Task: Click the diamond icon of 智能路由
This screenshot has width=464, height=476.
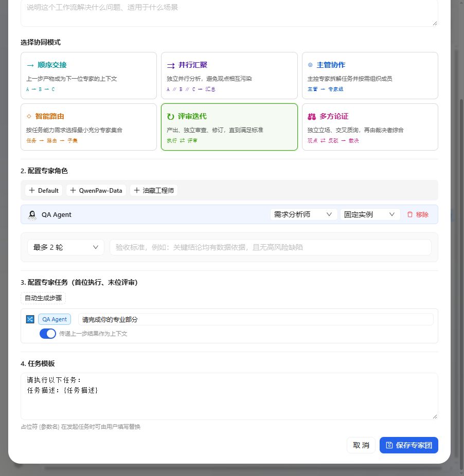Action: click(x=29, y=116)
